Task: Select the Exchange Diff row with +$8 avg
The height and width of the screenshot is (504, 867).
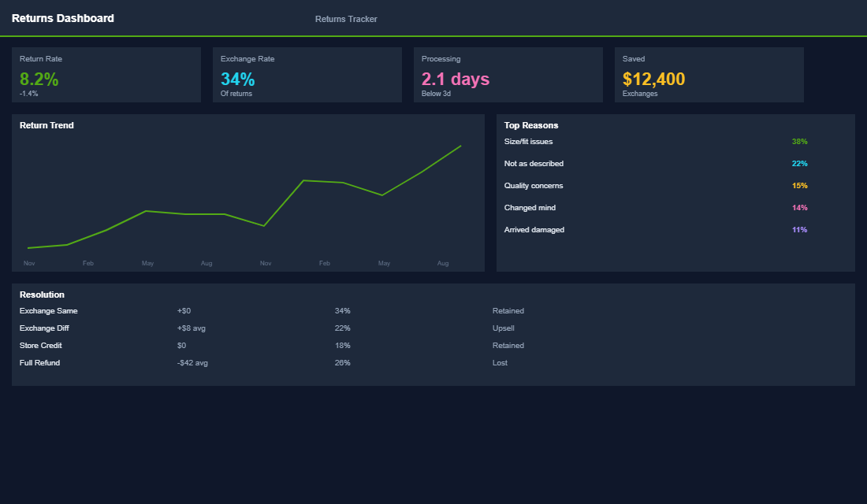Action: tap(46, 328)
